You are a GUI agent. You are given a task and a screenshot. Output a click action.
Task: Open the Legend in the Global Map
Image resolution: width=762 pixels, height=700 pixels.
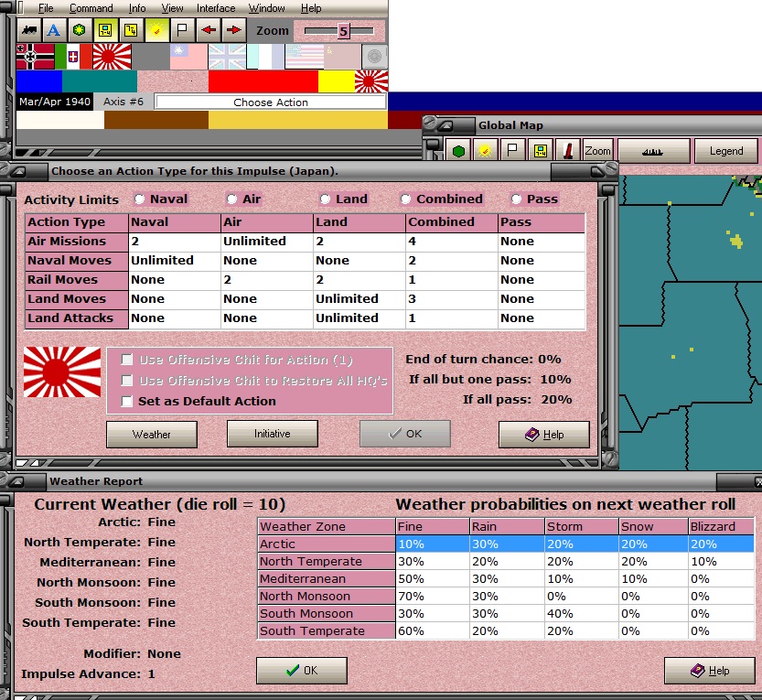click(x=726, y=151)
